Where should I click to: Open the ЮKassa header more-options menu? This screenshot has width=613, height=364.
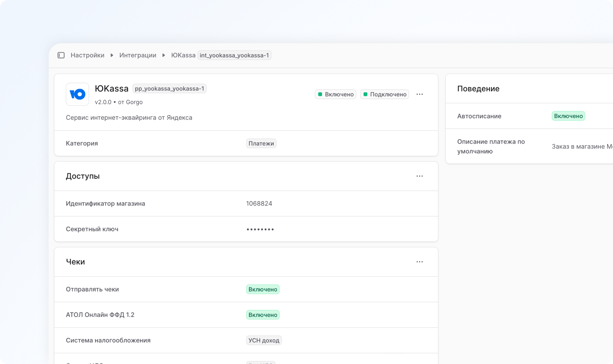(x=420, y=94)
